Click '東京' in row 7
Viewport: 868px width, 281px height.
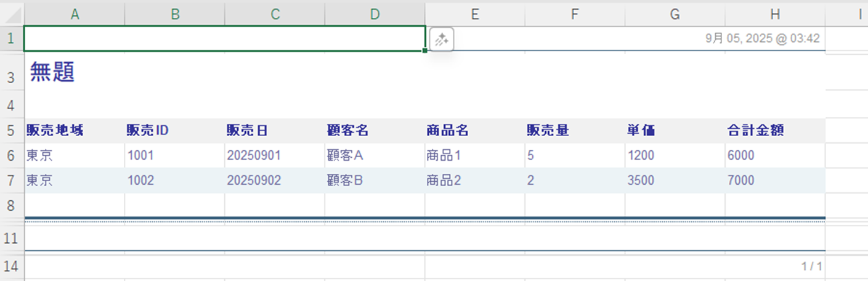coord(39,181)
